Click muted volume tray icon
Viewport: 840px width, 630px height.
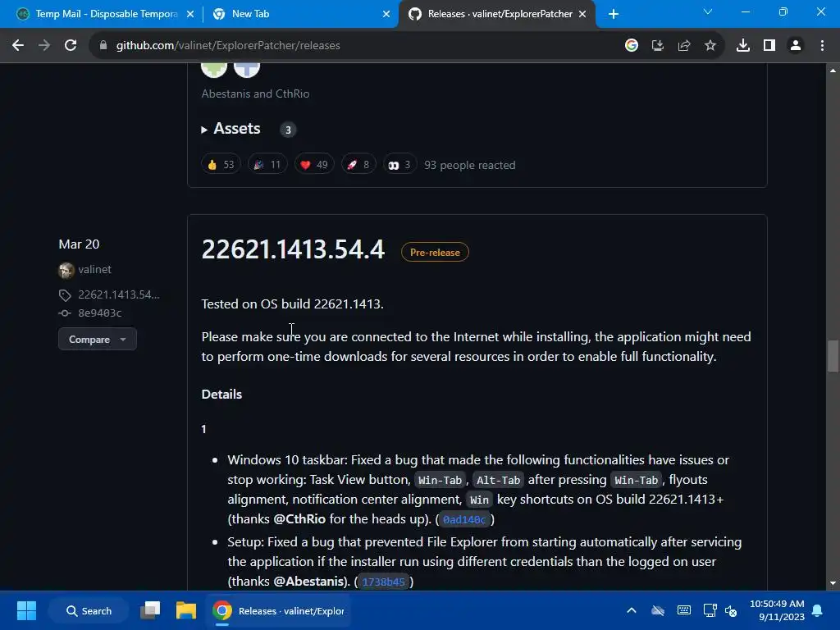[731, 610]
